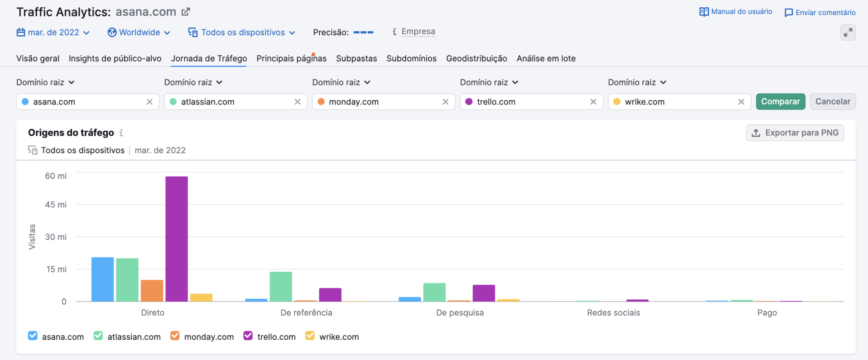
Task: Uncheck atlassian.com in chart legend
Action: (98, 336)
